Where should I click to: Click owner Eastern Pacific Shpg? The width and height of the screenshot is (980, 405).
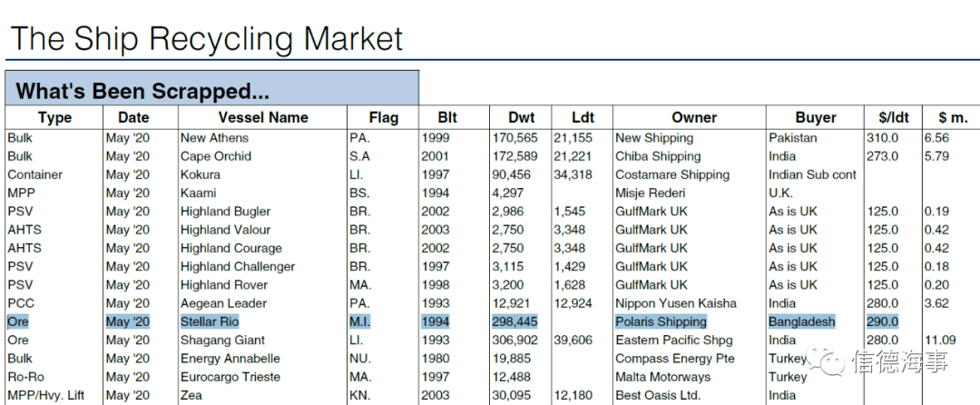point(674,340)
